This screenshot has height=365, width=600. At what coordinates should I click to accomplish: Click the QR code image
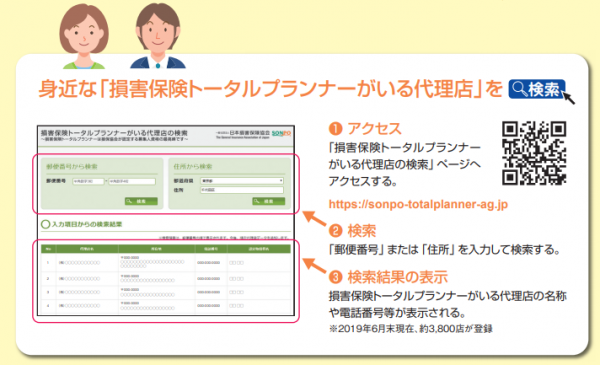pos(534,153)
